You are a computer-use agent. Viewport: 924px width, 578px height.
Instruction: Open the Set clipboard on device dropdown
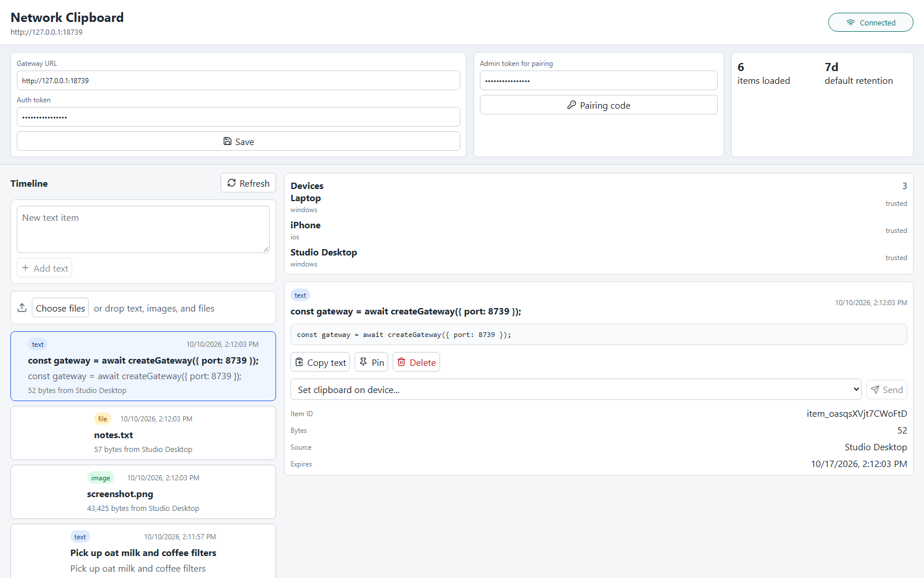pyautogui.click(x=576, y=390)
